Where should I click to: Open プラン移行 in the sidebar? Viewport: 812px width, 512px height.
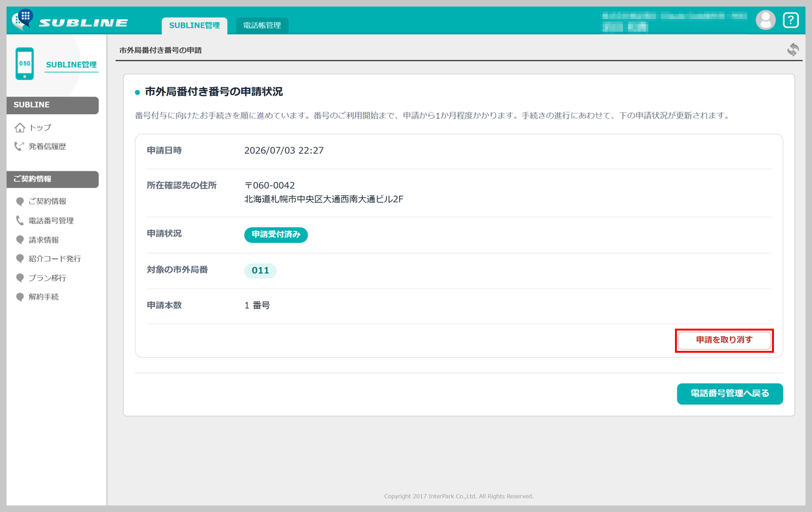click(48, 278)
